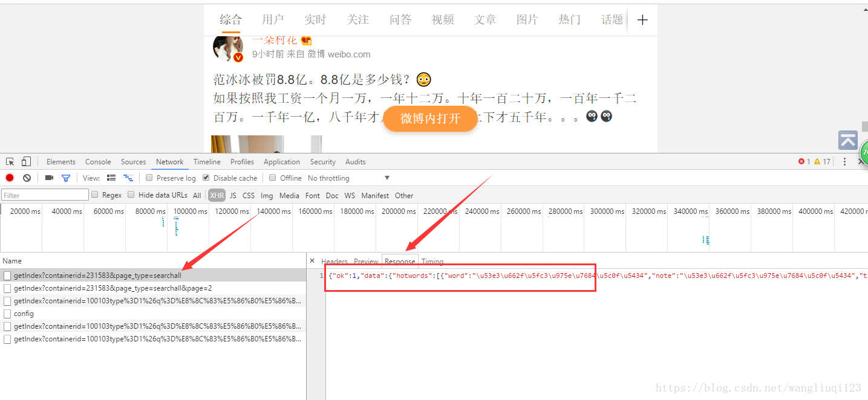Click the Weibo user avatar
This screenshot has width=868, height=400.
point(228,48)
